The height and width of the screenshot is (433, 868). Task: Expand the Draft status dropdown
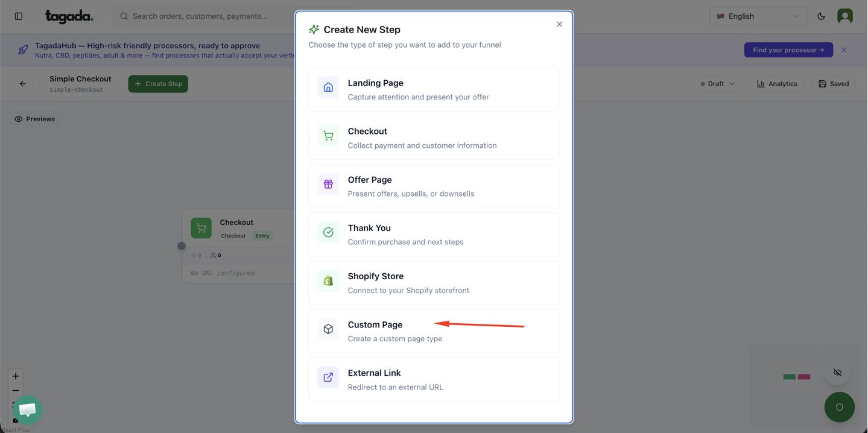(x=717, y=84)
